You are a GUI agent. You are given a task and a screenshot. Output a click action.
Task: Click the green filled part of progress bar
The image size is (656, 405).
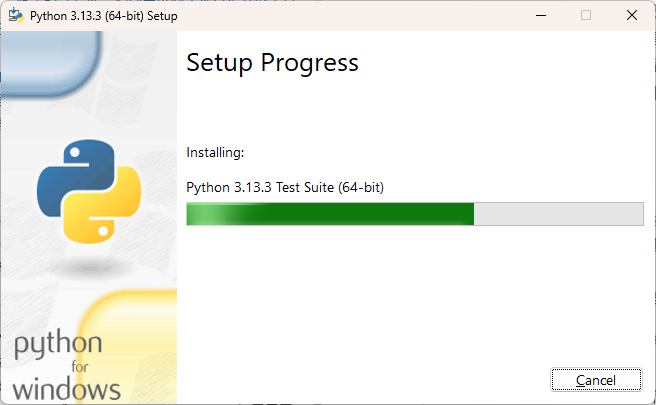(330, 214)
